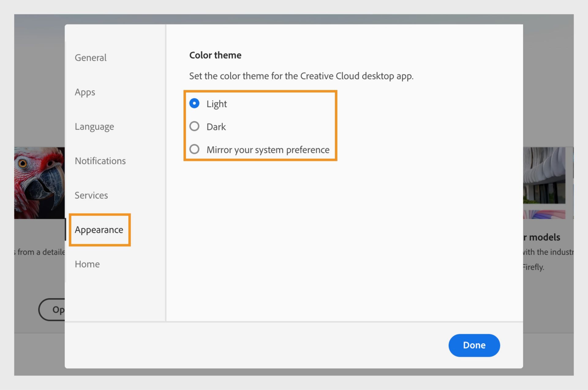The image size is (588, 390).
Task: Click the Color theme heading
Action: pos(215,55)
